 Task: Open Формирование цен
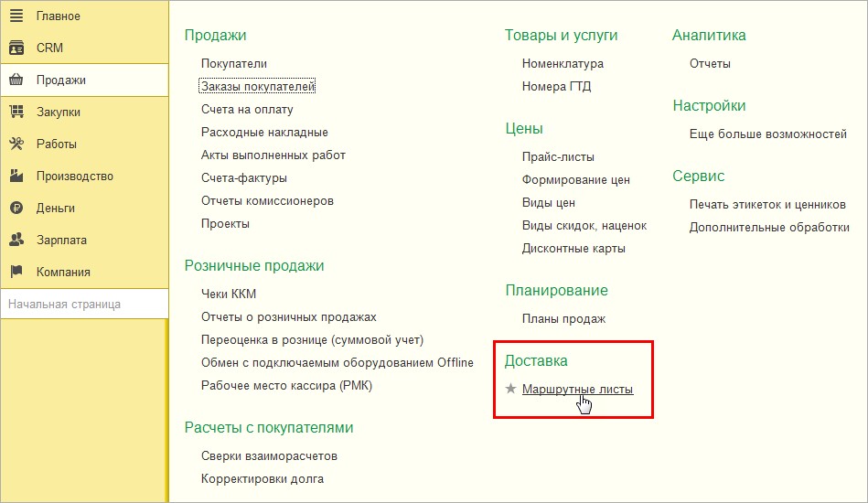click(x=575, y=180)
